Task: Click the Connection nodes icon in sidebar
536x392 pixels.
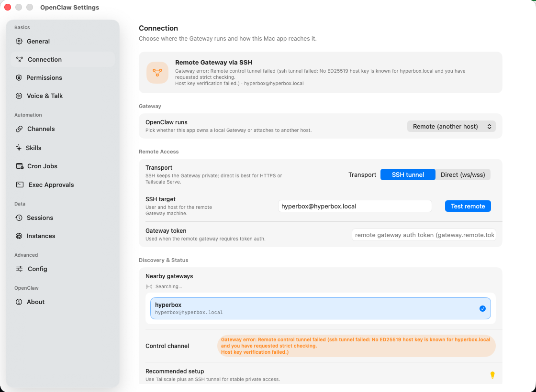Action: tap(20, 59)
